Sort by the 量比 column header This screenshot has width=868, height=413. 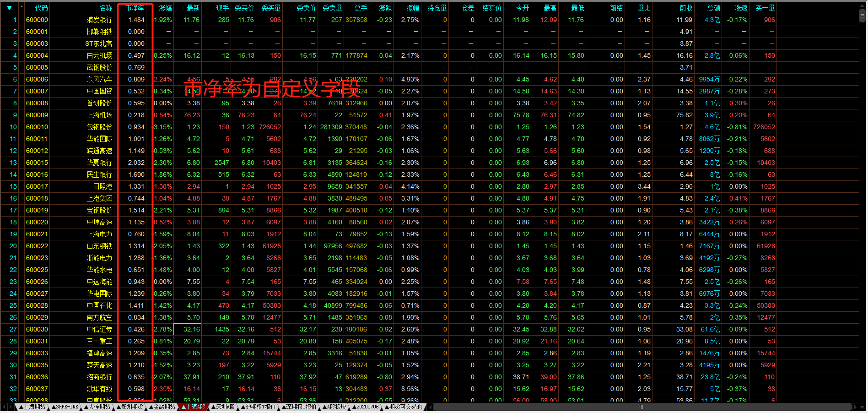pyautogui.click(x=644, y=8)
